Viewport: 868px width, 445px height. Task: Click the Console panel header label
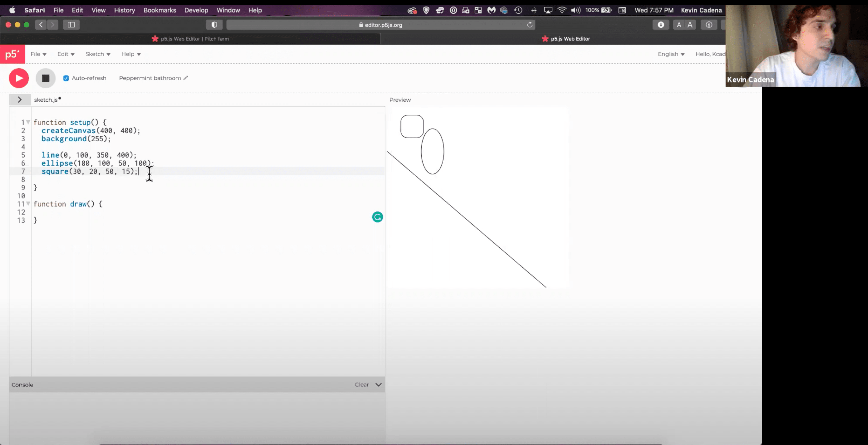(22, 385)
